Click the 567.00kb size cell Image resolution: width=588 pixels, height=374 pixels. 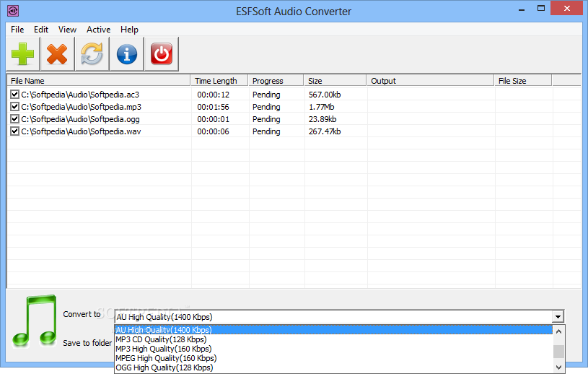point(325,95)
